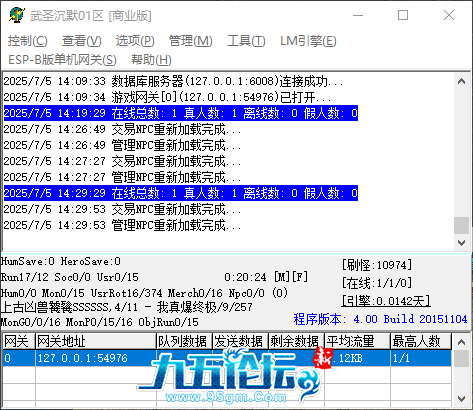
Task: Click gateway table scrollbar up arrow
Action: click(462, 342)
